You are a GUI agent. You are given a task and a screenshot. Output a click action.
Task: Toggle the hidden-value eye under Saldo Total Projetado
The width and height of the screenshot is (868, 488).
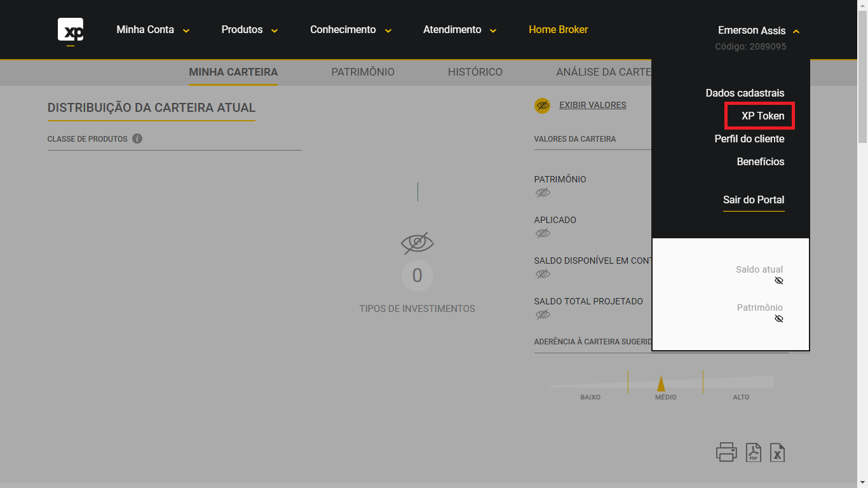543,315
